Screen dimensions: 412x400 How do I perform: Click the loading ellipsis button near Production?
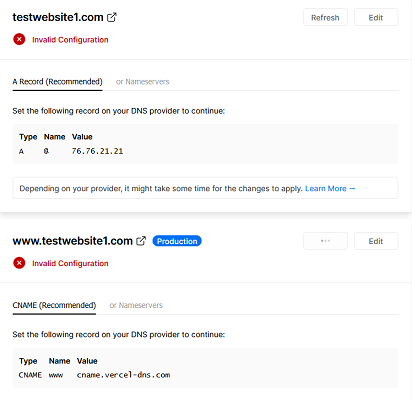click(325, 241)
